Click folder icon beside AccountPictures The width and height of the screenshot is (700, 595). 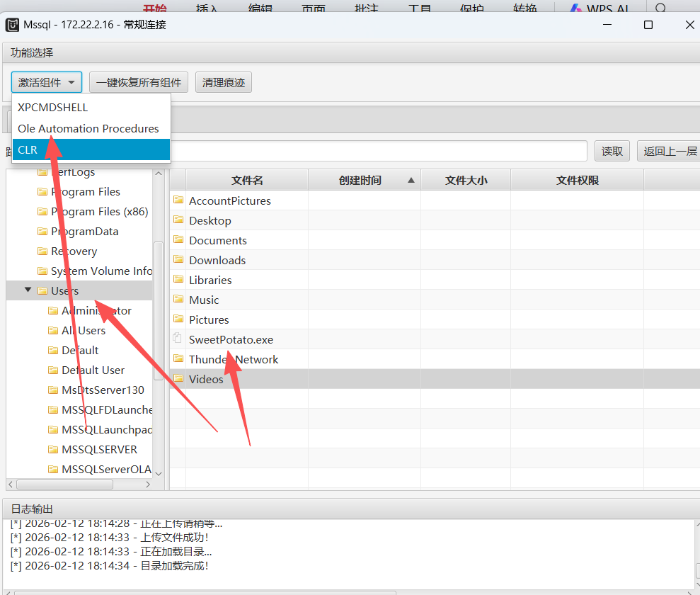[178, 200]
